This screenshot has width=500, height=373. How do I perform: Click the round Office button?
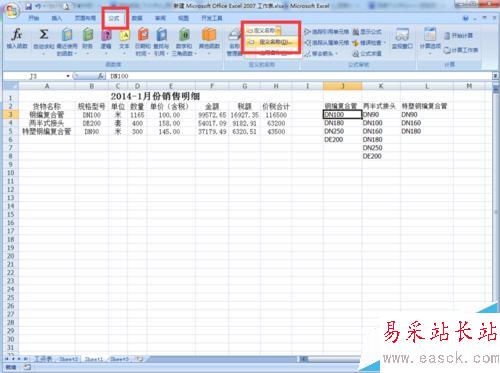coord(12,10)
